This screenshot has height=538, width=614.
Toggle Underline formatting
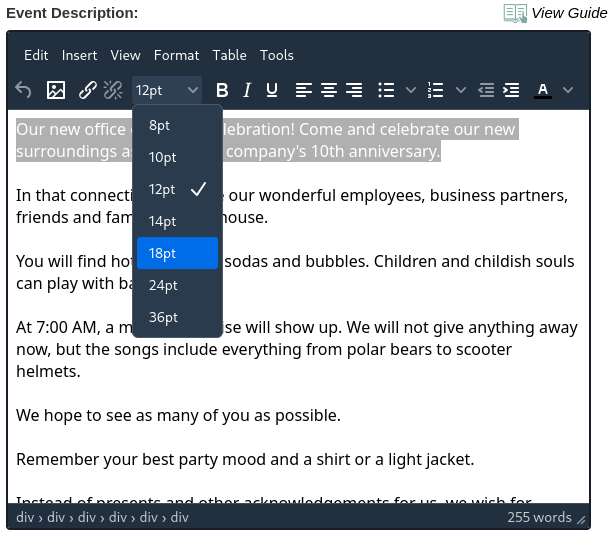pyautogui.click(x=272, y=90)
